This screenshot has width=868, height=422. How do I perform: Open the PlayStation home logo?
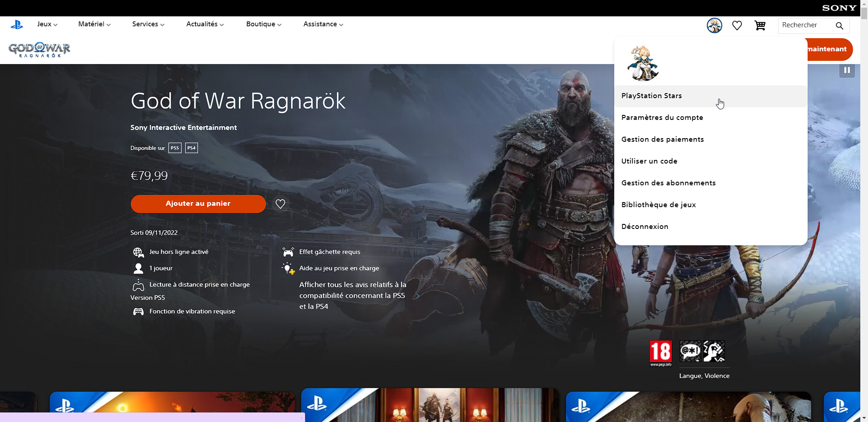(x=17, y=25)
